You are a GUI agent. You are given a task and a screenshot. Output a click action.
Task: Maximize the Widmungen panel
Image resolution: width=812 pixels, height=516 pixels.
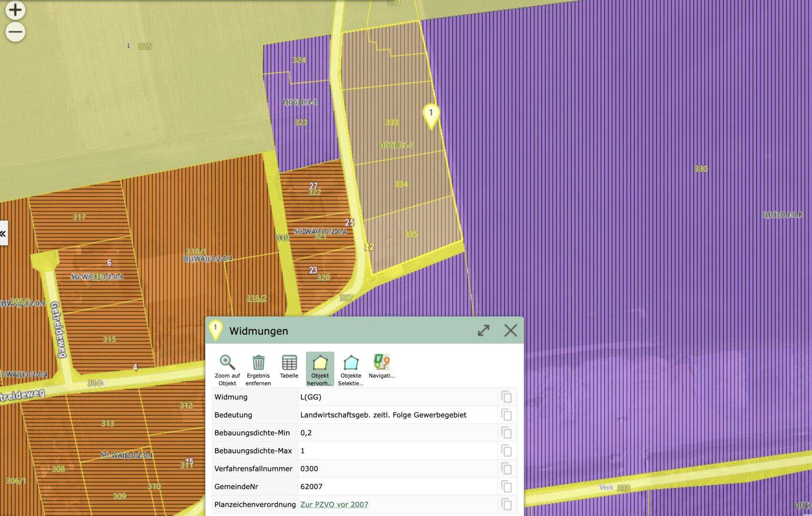pos(483,331)
